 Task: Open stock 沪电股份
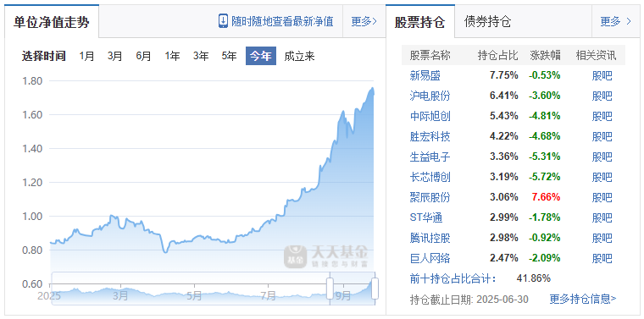(430, 96)
